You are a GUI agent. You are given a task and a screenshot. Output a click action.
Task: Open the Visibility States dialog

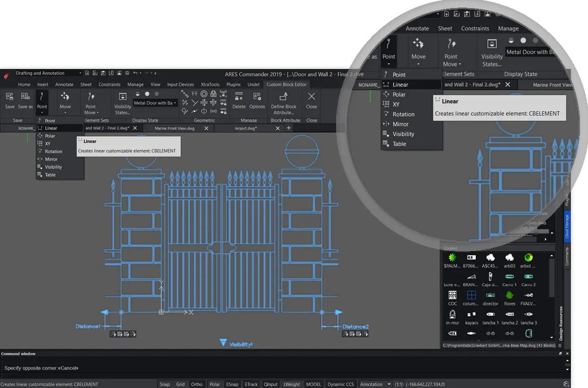point(122,103)
